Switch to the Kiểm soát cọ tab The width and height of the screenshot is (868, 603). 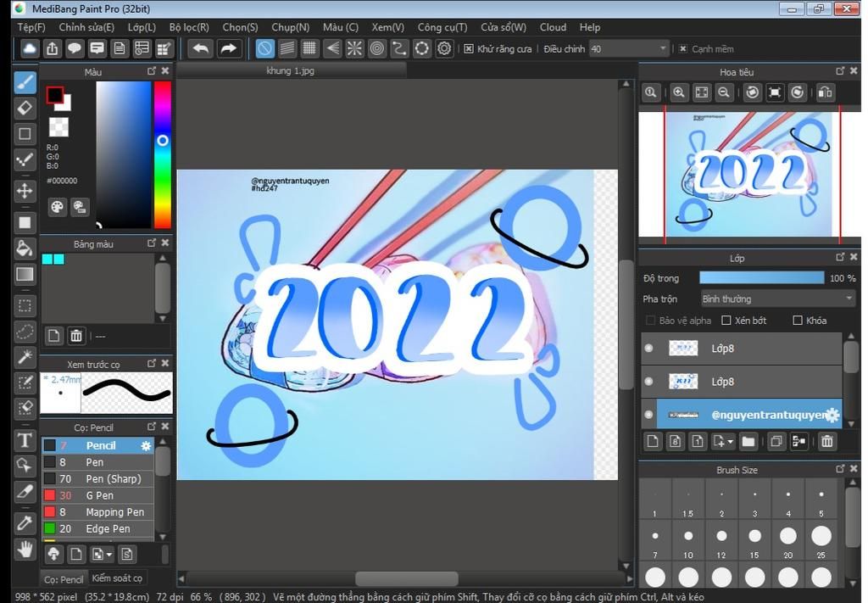point(117,578)
